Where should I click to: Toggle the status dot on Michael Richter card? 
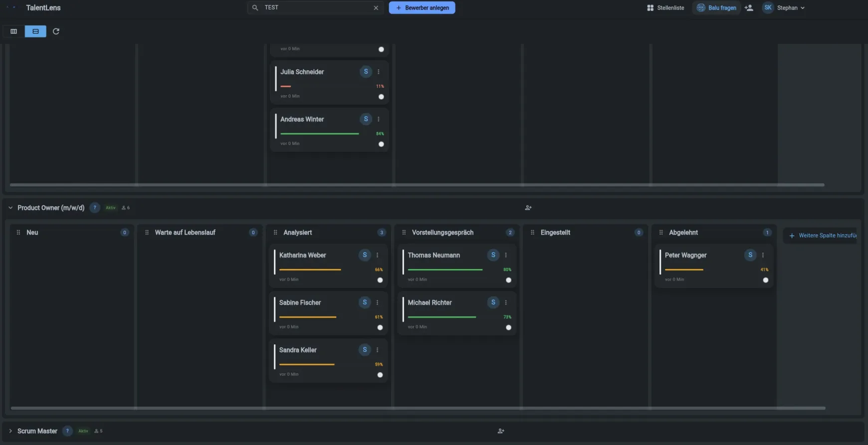509,327
